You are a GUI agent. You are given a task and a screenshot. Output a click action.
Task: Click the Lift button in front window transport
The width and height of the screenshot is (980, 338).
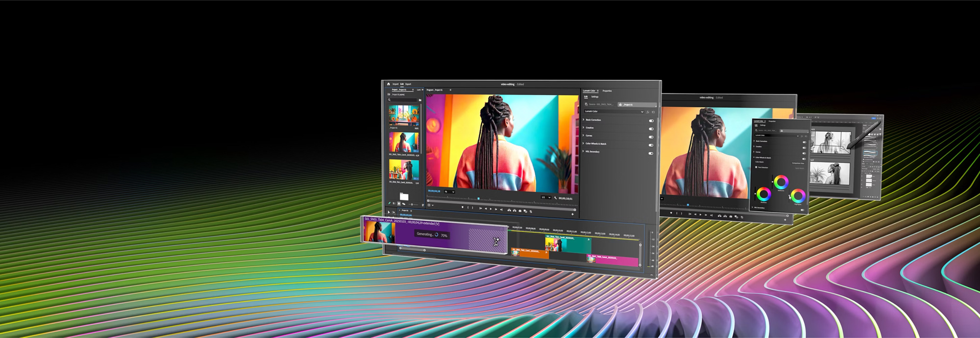click(509, 210)
